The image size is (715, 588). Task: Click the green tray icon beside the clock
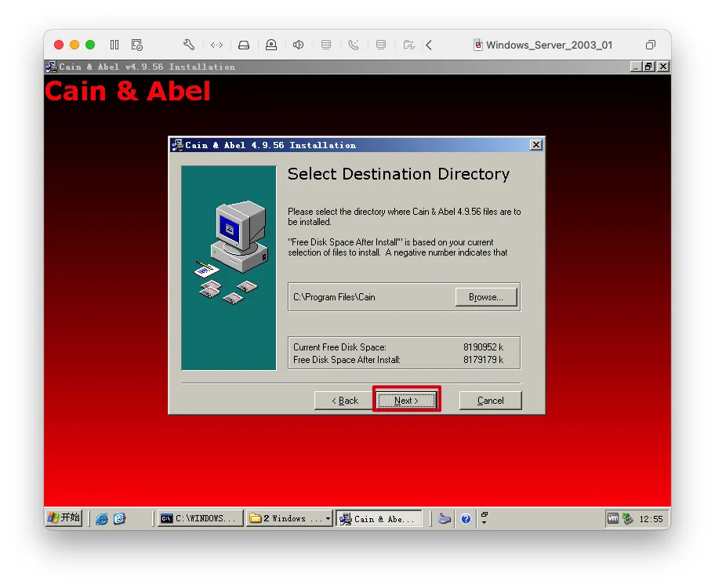(628, 519)
